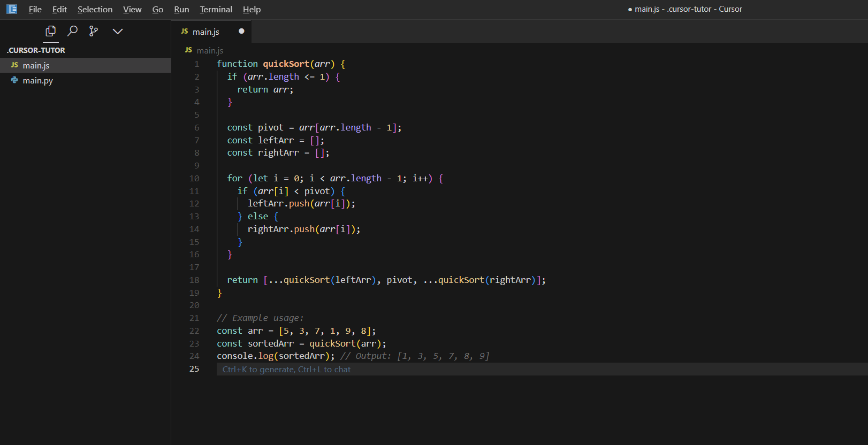Click 'leftArr.push(arr[i]);' on line 12
Image resolution: width=868 pixels, height=445 pixels.
pos(301,203)
